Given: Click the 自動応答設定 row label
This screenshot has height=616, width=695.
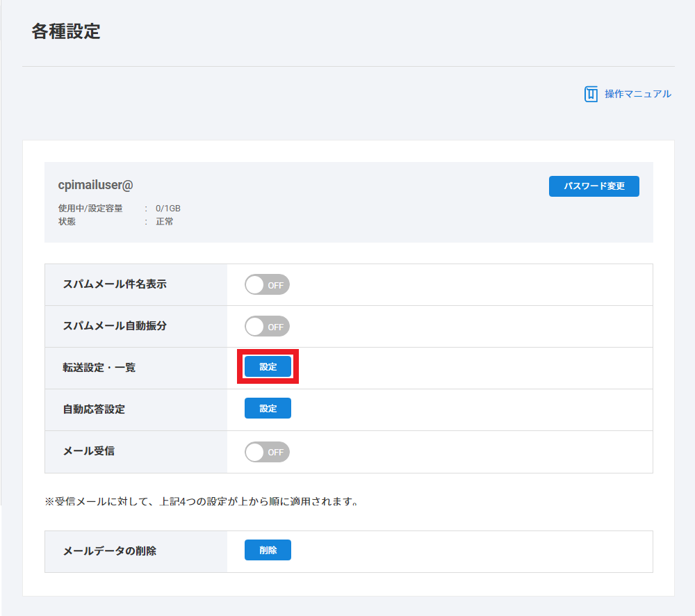Looking at the screenshot, I should 94,410.
